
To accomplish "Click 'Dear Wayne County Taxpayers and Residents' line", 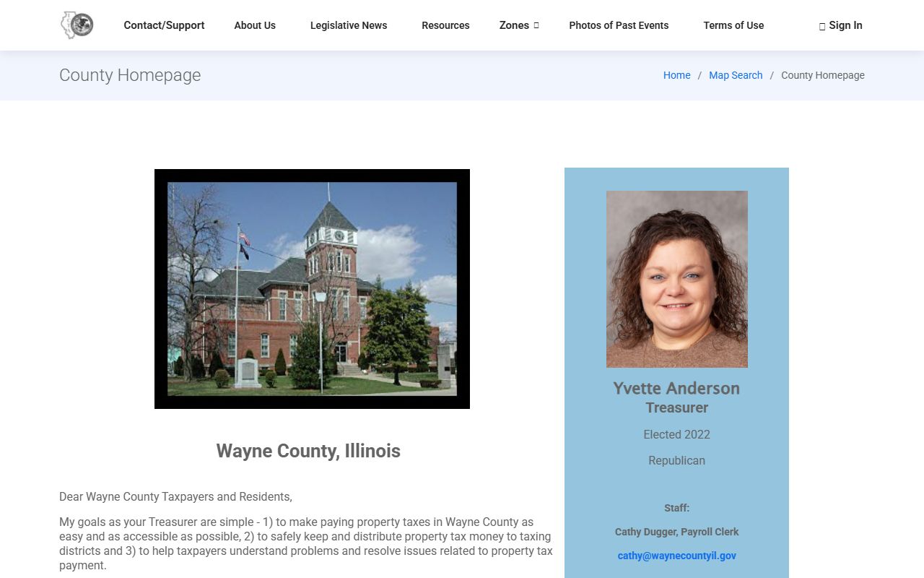I will [175, 497].
